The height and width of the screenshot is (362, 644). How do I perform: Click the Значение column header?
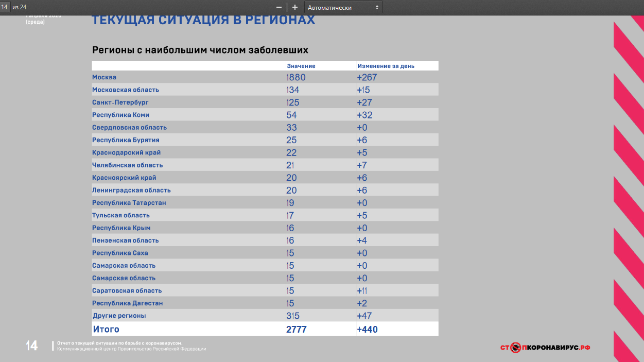(x=301, y=66)
